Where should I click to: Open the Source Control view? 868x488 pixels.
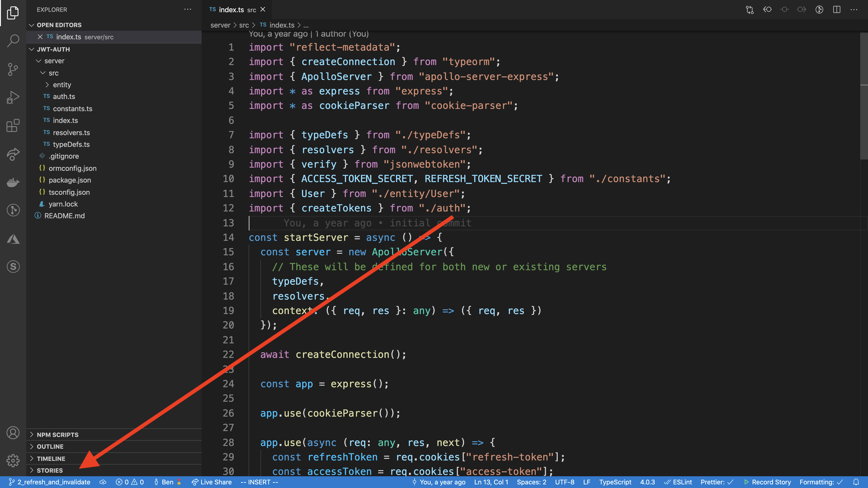point(13,69)
